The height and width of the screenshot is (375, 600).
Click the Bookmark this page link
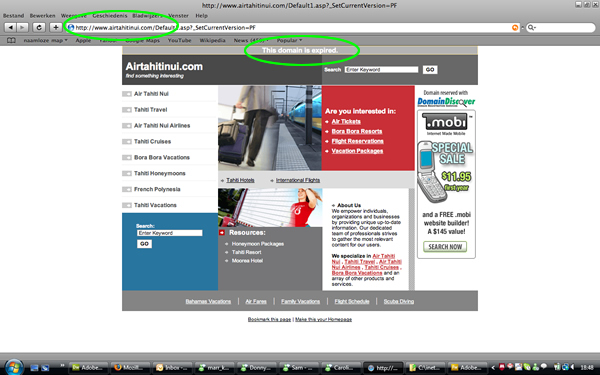click(269, 320)
